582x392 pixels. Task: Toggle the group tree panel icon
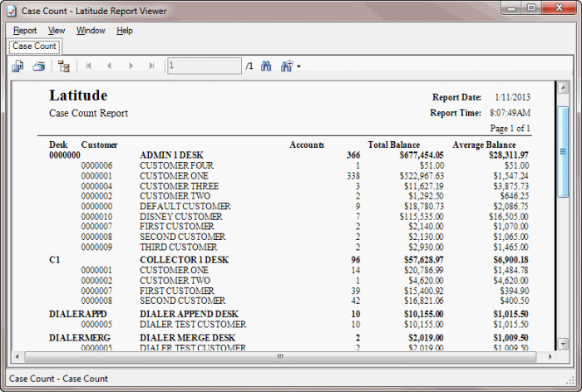[64, 66]
